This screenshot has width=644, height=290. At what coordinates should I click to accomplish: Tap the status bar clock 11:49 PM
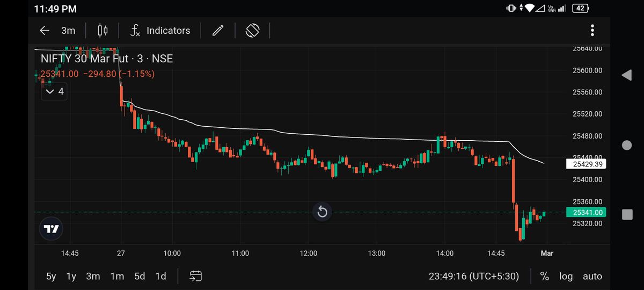click(x=55, y=9)
